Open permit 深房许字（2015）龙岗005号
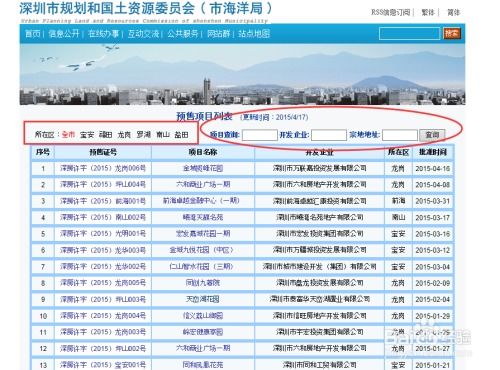Screen dimensions: 500x370 tap(103, 283)
